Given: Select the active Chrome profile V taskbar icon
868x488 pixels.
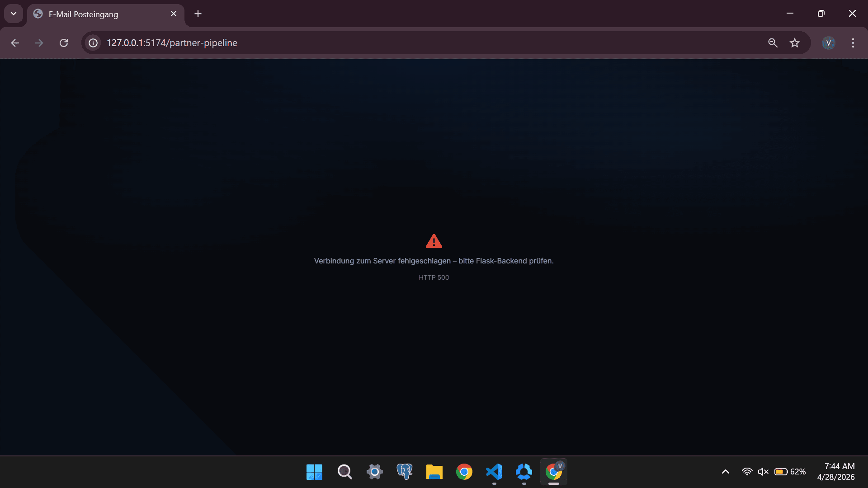Looking at the screenshot, I should point(554,472).
